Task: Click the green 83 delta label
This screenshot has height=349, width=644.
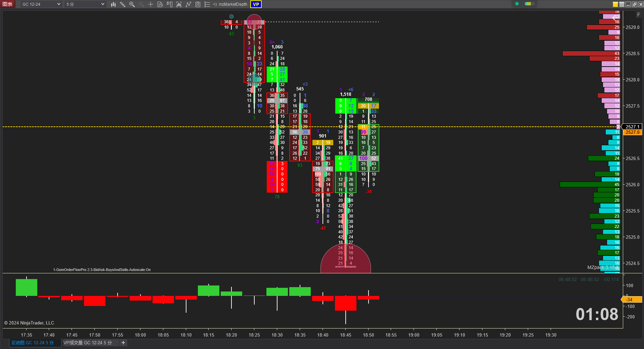Action: pos(300,165)
